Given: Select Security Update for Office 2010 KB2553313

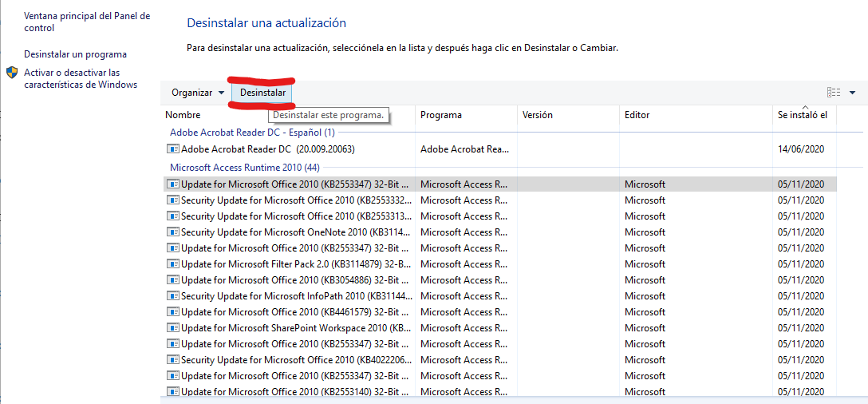Looking at the screenshot, I should pos(297,216).
